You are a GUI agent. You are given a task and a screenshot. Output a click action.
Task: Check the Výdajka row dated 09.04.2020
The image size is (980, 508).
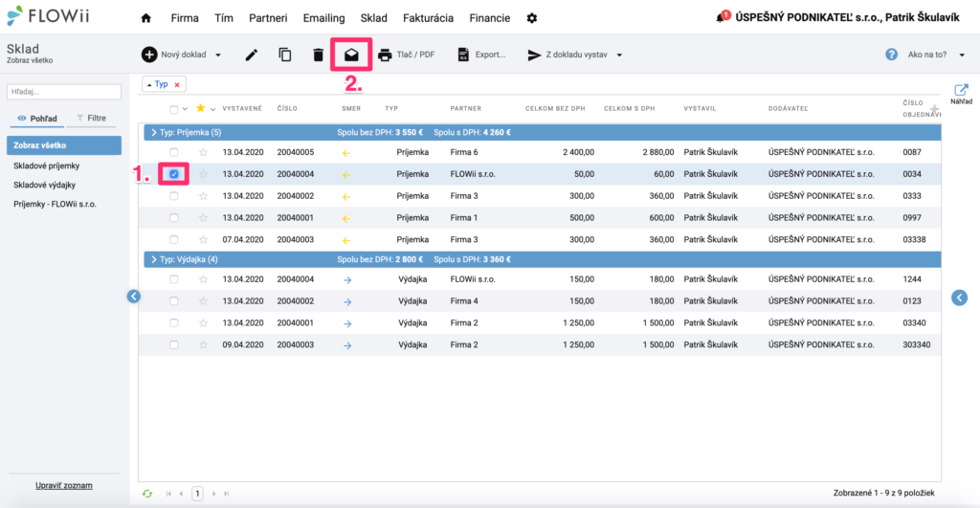(x=174, y=345)
